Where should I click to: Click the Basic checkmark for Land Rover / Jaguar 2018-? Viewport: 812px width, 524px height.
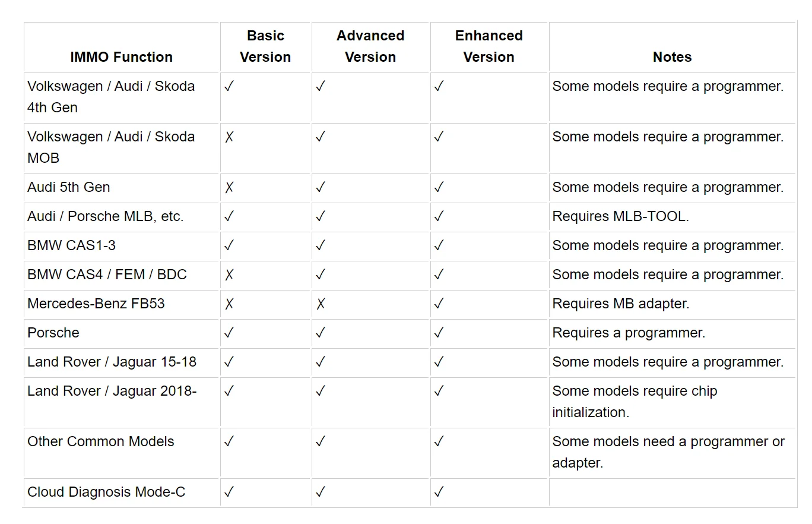point(229,391)
